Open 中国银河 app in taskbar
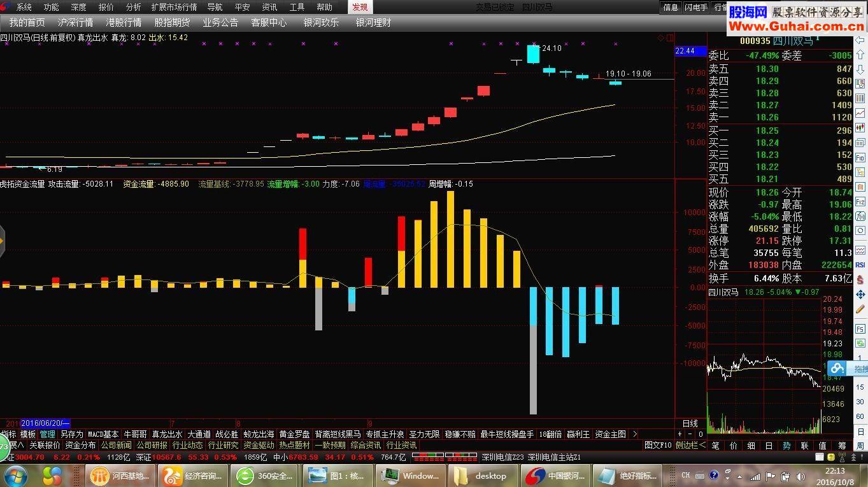The height and width of the screenshot is (487, 868). pos(556,476)
